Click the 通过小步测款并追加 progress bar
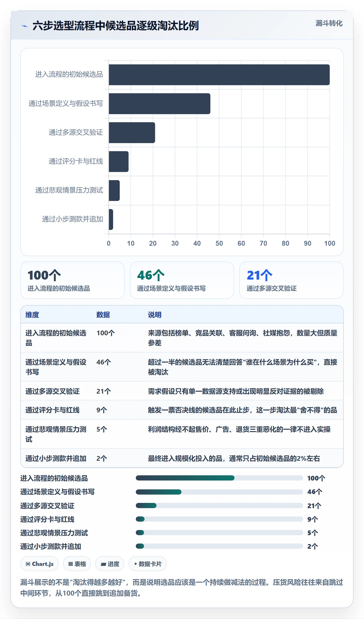364x619 pixels. tap(219, 546)
